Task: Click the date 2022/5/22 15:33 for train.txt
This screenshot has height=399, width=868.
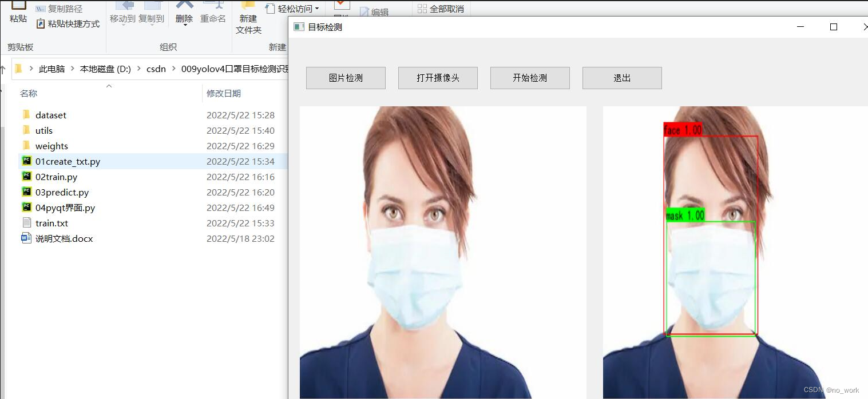Action: (x=240, y=223)
